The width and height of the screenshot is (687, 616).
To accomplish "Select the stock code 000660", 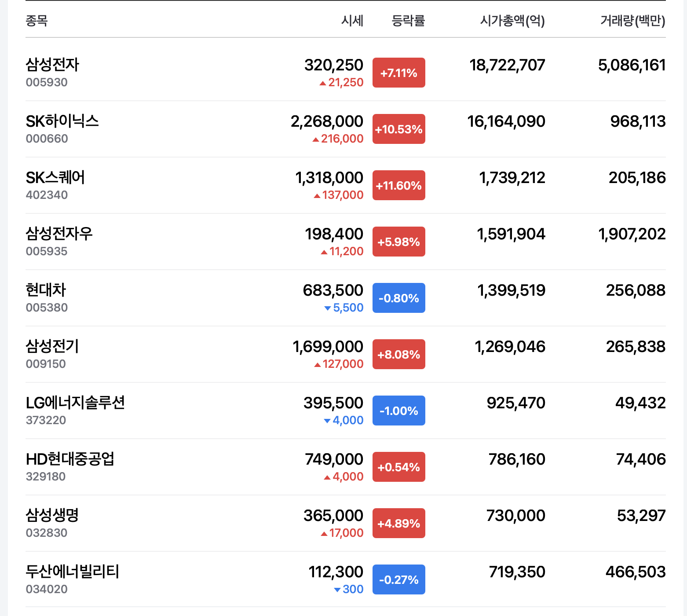I will click(47, 139).
